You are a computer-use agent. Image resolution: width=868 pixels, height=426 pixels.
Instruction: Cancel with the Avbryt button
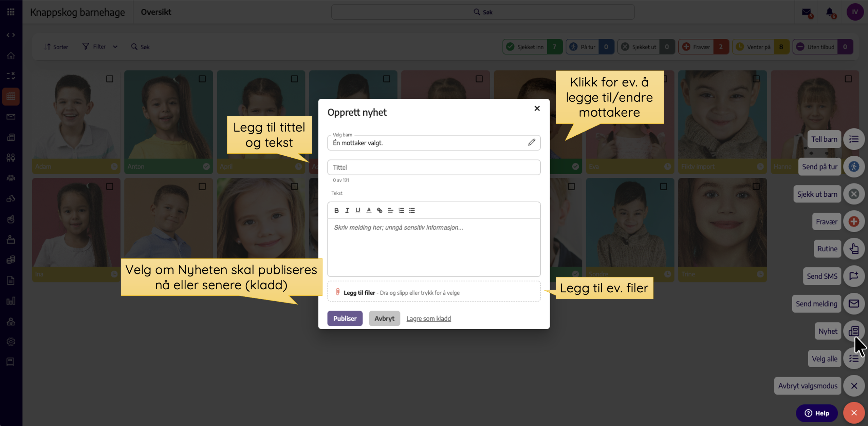tap(384, 318)
